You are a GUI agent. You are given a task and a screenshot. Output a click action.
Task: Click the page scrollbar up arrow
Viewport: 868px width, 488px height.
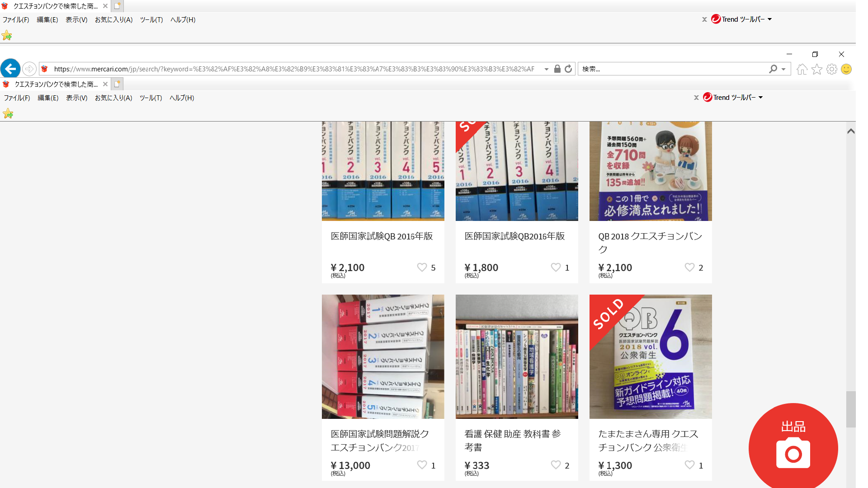tap(851, 131)
